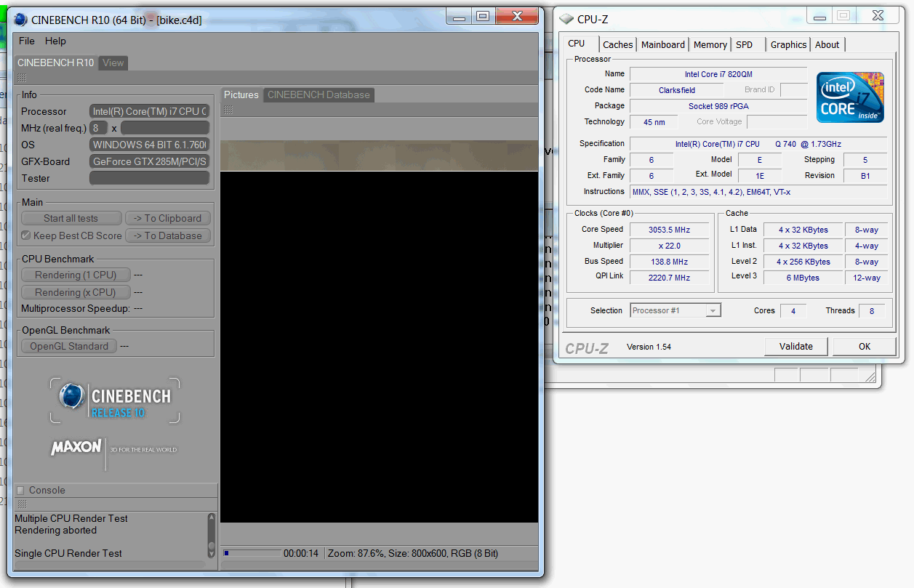This screenshot has height=588, width=914.
Task: Click the Processor info field
Action: (149, 111)
